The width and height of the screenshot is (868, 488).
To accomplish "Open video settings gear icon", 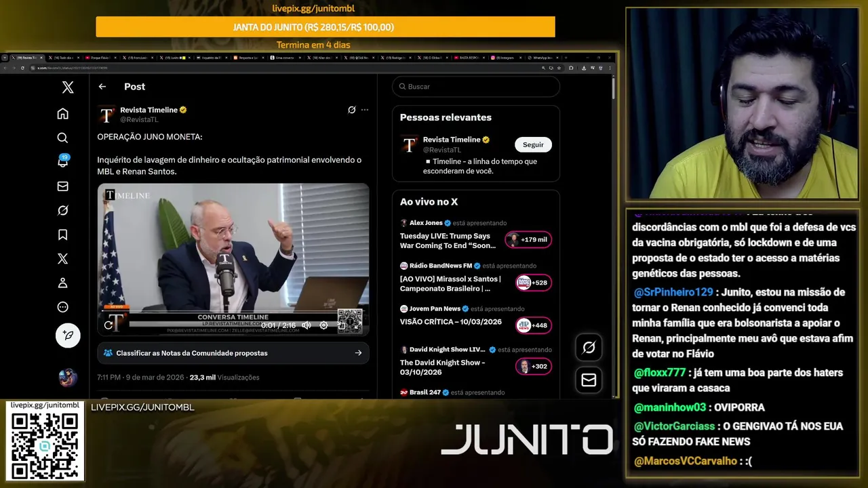I will (323, 325).
